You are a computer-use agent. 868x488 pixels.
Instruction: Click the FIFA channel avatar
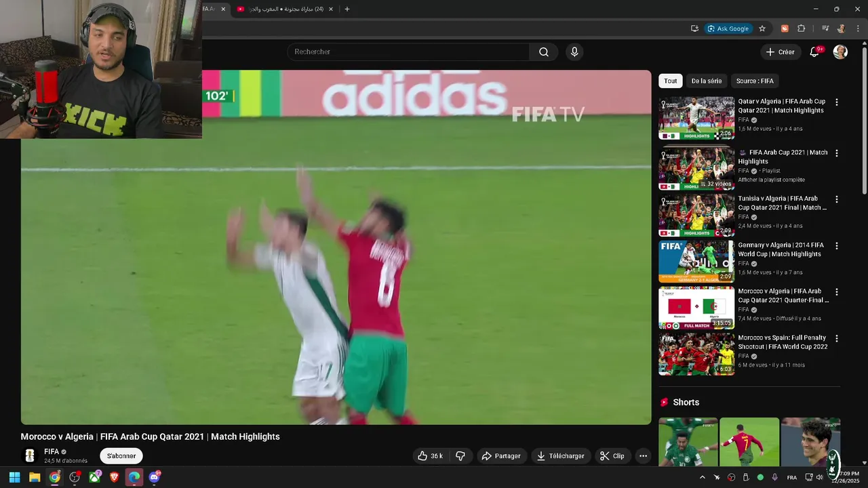30,455
